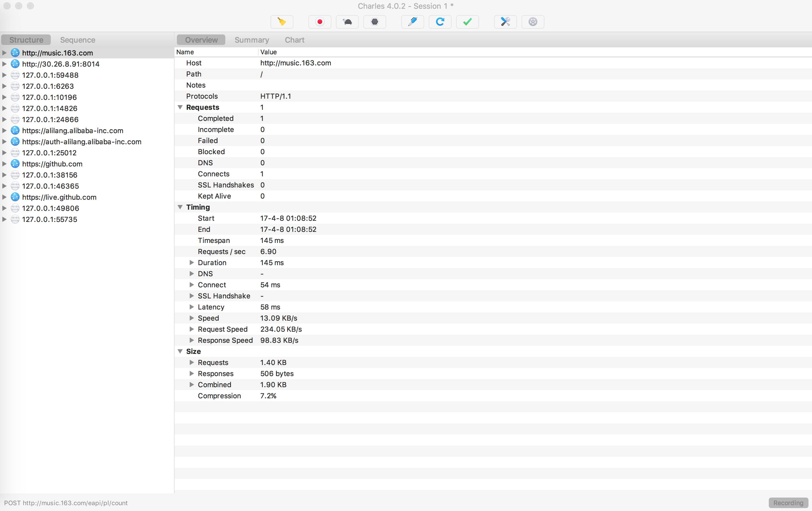Switch to the Chart tab
This screenshot has width=812, height=511.
[x=295, y=40]
